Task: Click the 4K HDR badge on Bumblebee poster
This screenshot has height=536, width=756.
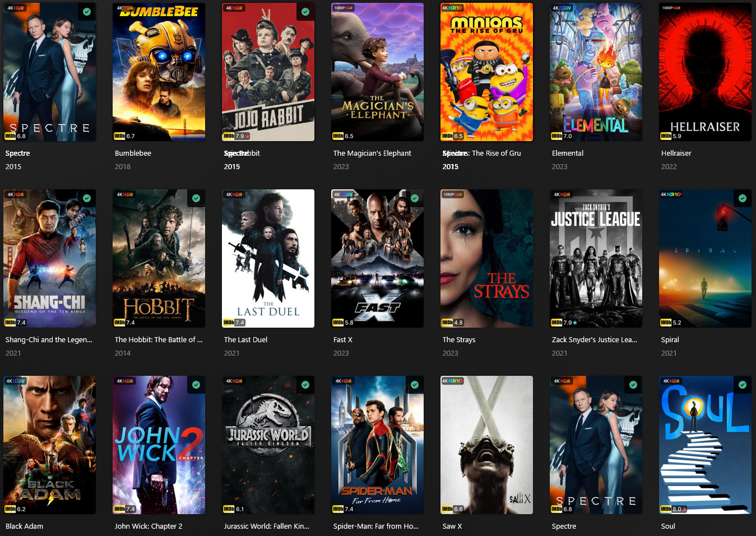Action: (x=124, y=8)
